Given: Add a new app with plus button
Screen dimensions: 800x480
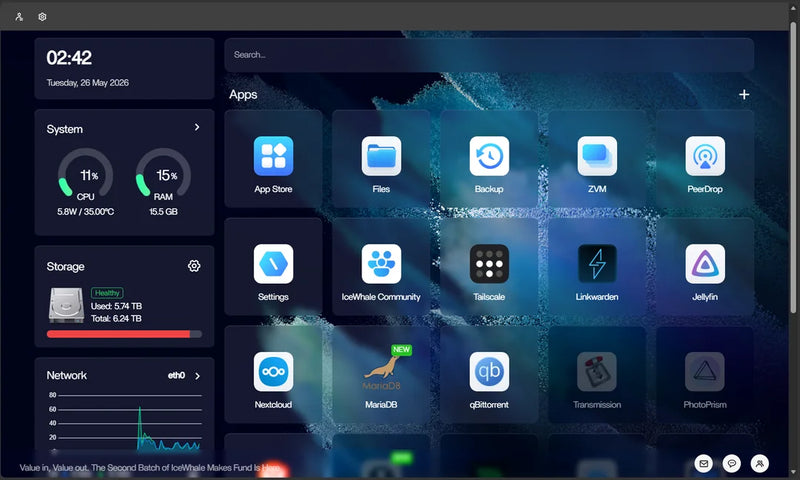Looking at the screenshot, I should coord(744,94).
